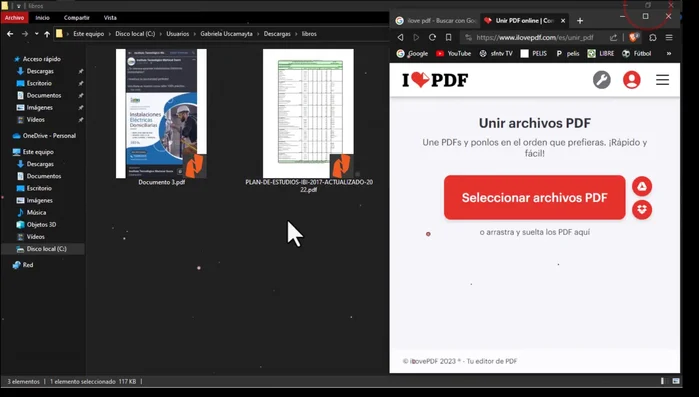
Task: Open Fútbol bookmark
Action: click(x=637, y=53)
